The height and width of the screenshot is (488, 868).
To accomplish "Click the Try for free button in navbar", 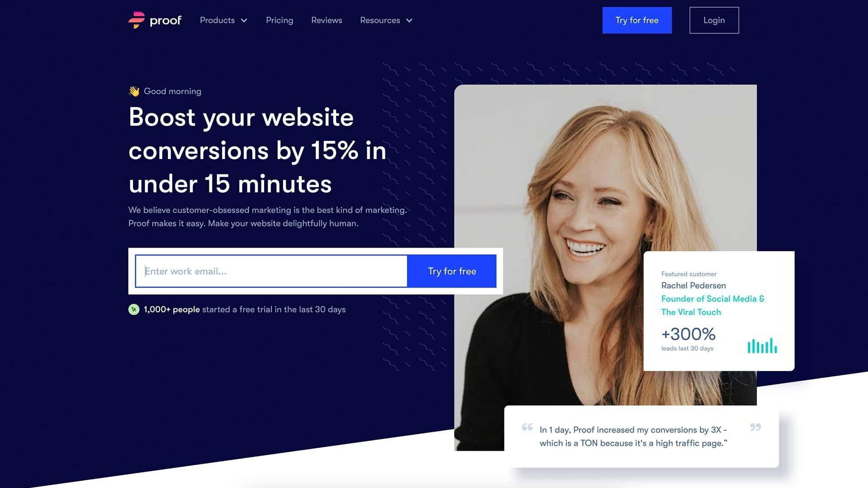I will pos(637,20).
